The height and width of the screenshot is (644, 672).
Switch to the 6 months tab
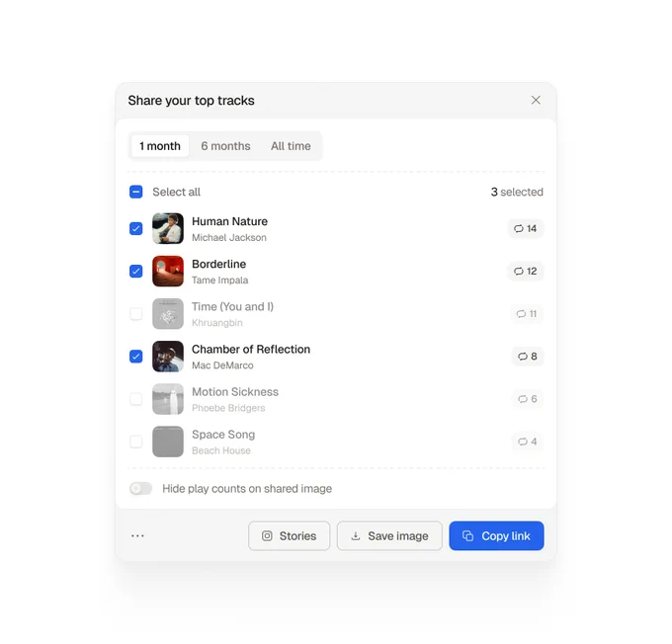225,146
